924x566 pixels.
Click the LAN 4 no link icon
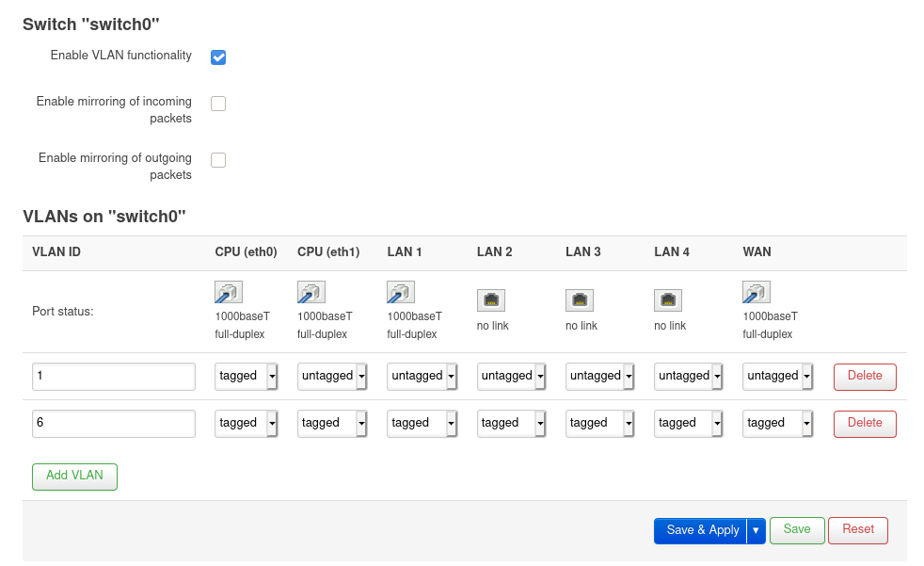click(667, 299)
